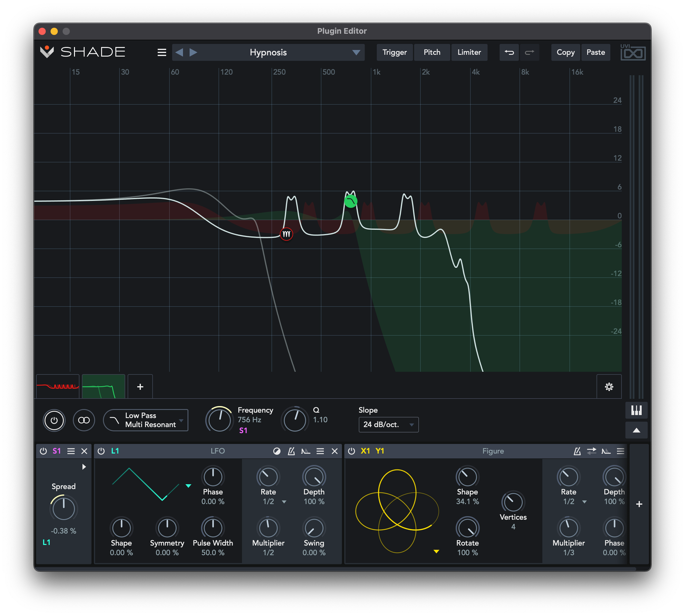Click the magenta S1 modulation label under Frequency
This screenshot has height=616, width=685.
[x=243, y=430]
